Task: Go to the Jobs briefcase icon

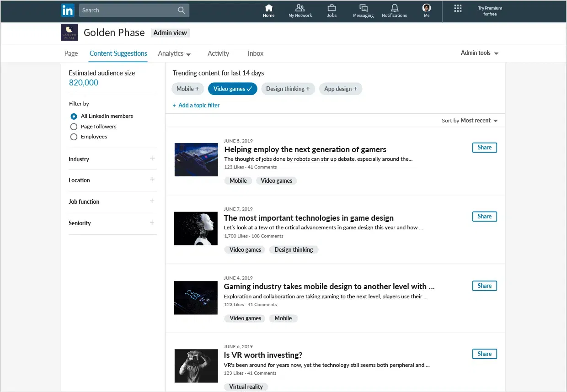Action: [332, 8]
